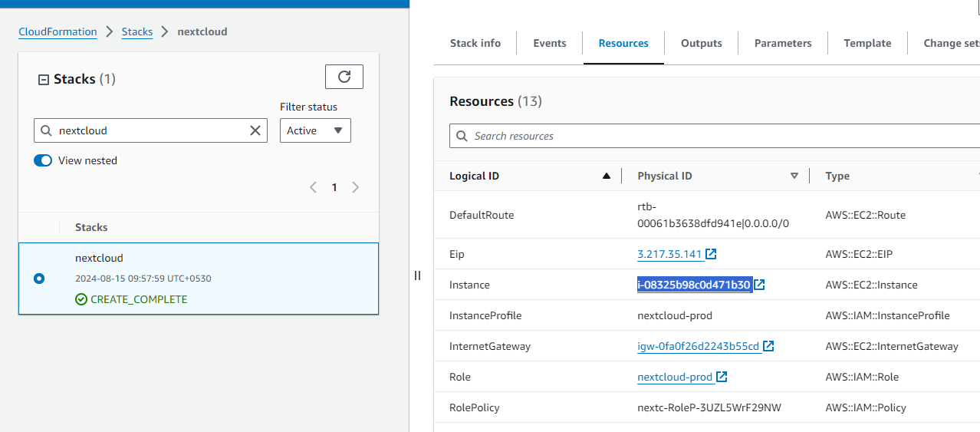Screen dimensions: 980x432
Task: Click the Stacks list column header
Action: [91, 227]
